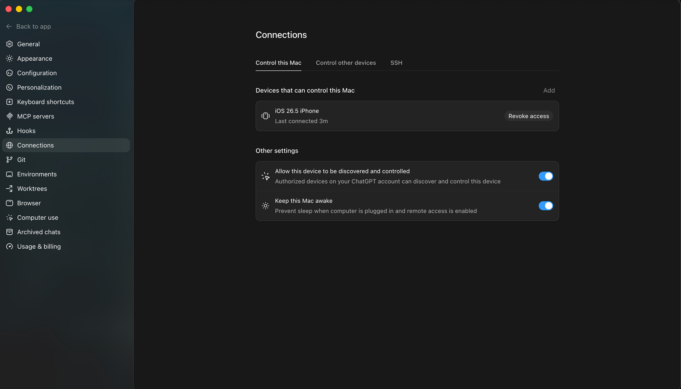Click the General gear icon in sidebar
681x389 pixels.
point(10,44)
